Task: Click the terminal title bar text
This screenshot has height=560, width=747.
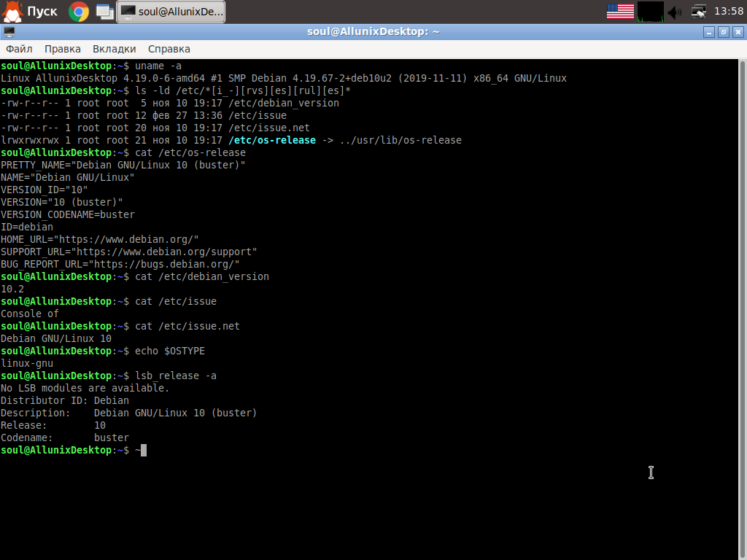Action: click(x=373, y=32)
